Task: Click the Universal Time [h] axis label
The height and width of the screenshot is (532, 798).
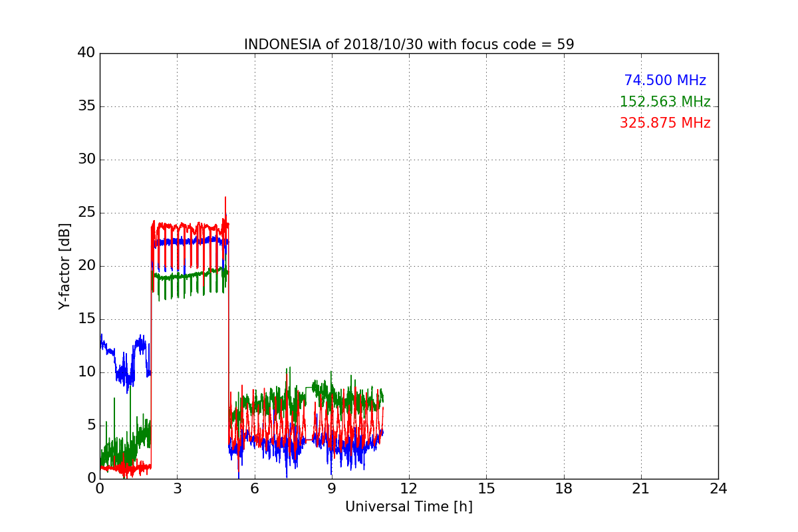Action: (x=409, y=507)
